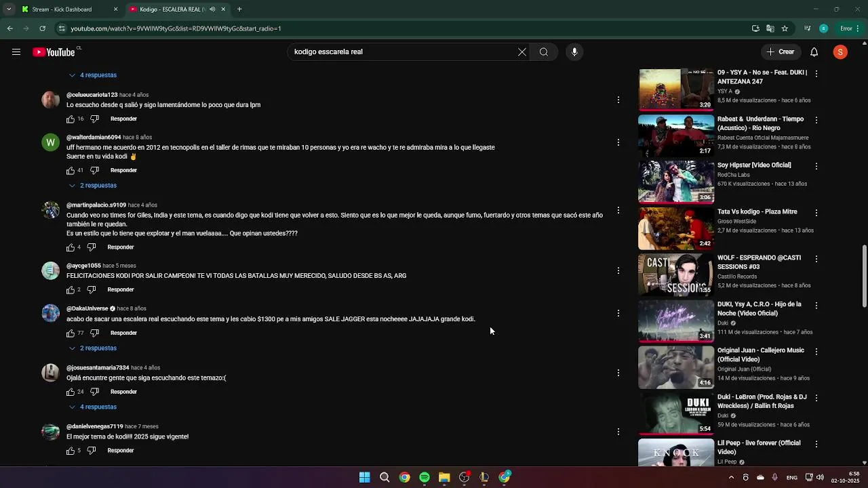Switch to Stream - Kick Dashboard tab

[x=68, y=9]
